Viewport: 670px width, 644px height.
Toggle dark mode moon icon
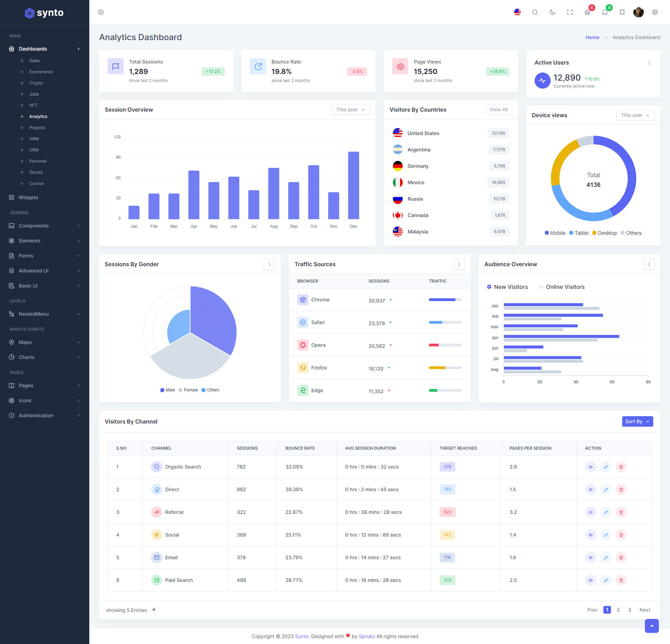coord(552,12)
